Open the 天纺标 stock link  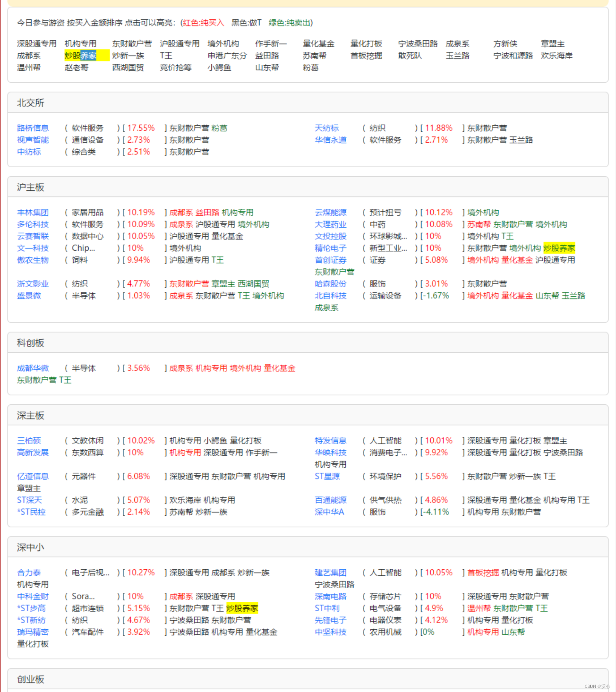[327, 128]
